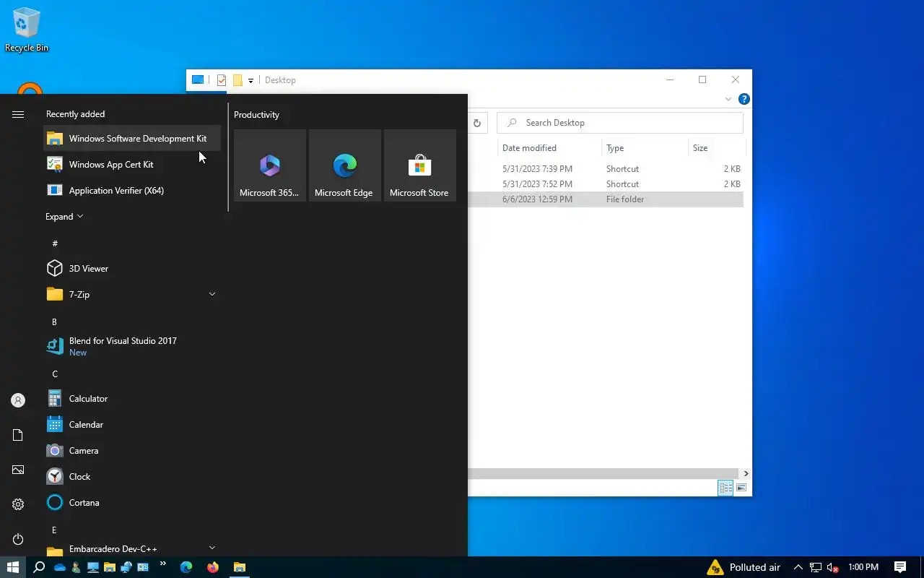Click the Explorer help question mark icon
This screenshot has width=924, height=578.
pos(744,99)
